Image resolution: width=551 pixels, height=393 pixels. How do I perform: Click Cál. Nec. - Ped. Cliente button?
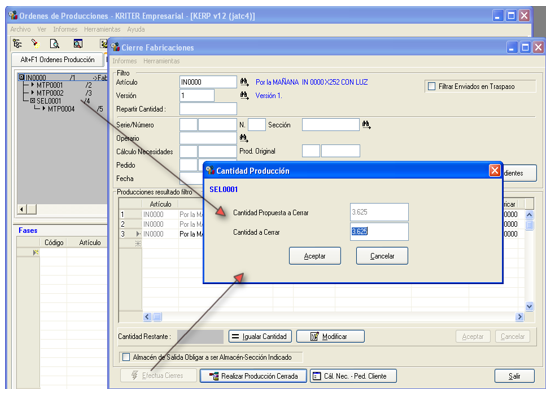coord(353,376)
